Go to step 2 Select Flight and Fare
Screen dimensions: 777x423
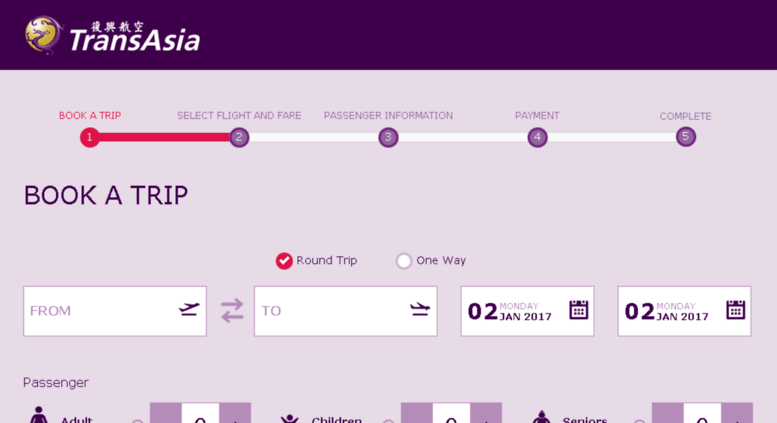pos(239,137)
